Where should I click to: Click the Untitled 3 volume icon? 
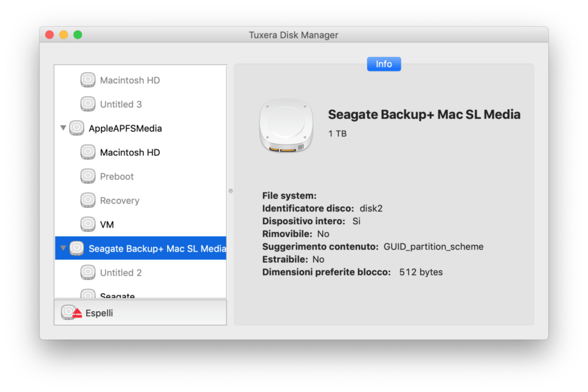88,104
